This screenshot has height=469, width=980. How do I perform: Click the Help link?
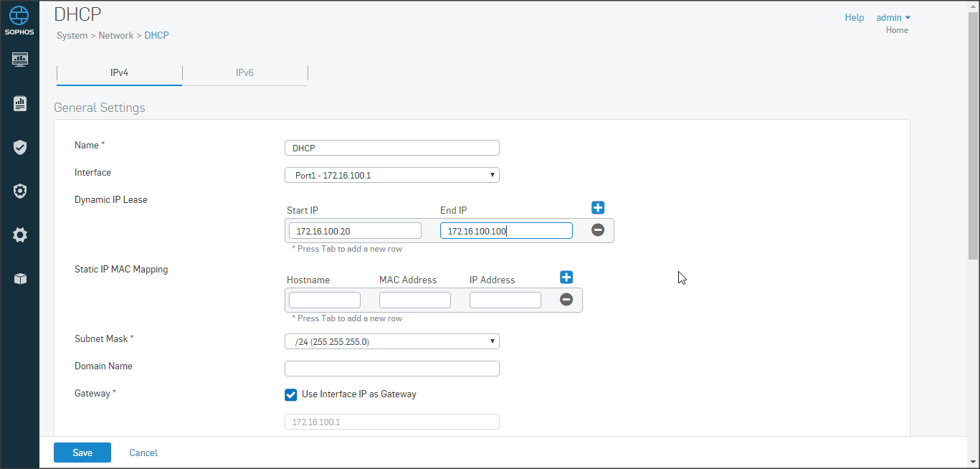click(854, 18)
